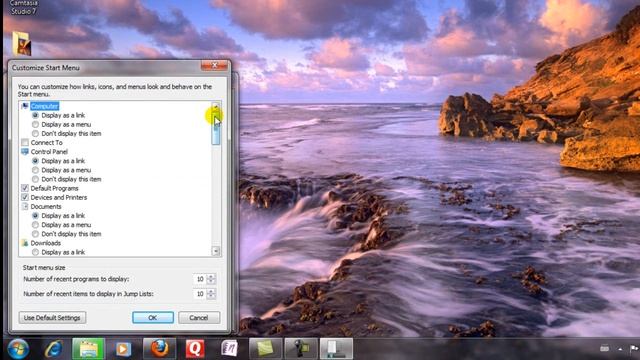640x360 pixels.
Task: Click the keyboard icon in system tray
Action: tap(604, 349)
